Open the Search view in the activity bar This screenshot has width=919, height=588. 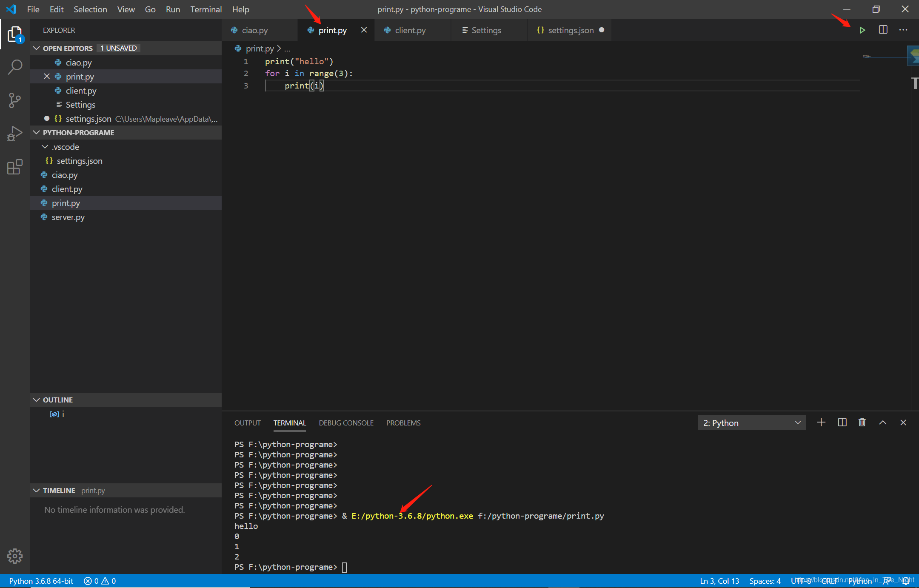pyautogui.click(x=15, y=67)
